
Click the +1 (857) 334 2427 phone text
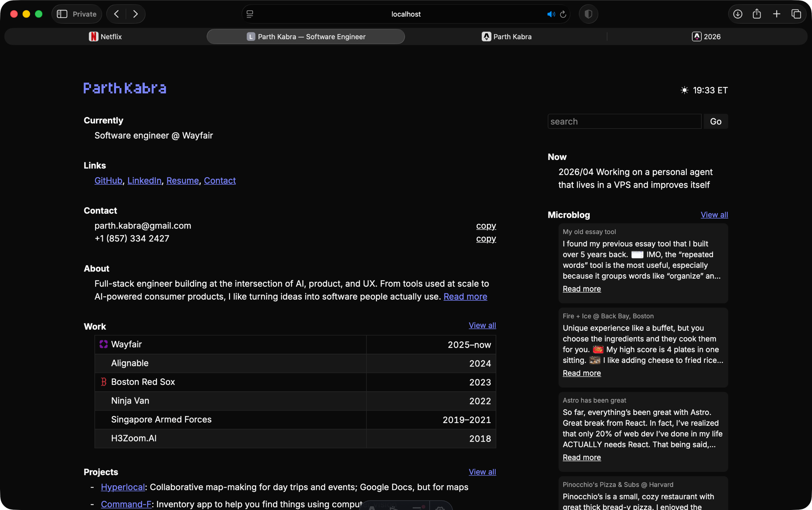pyautogui.click(x=132, y=238)
